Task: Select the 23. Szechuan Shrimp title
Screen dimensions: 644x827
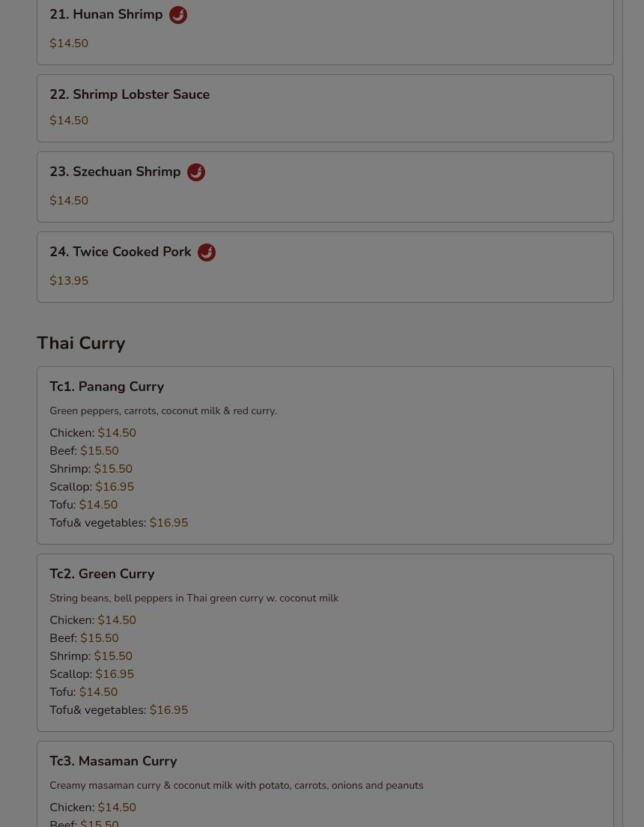Action: point(115,172)
